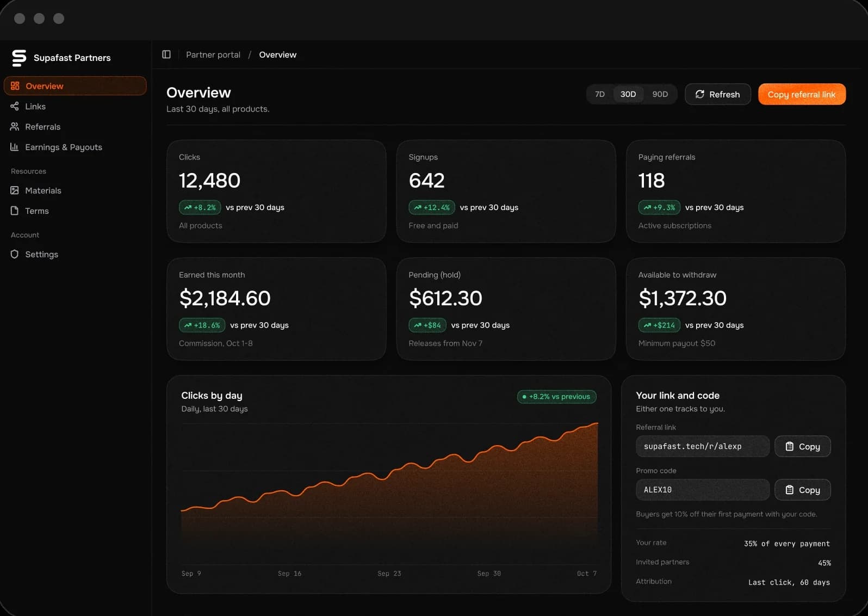Open the Terms page

[75, 211]
